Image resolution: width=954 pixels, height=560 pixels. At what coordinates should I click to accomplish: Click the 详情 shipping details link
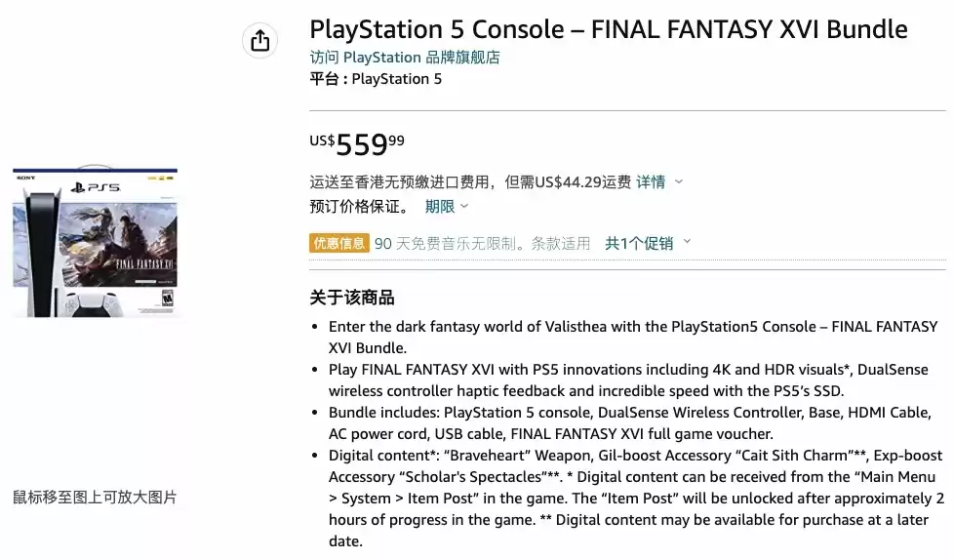tap(651, 181)
